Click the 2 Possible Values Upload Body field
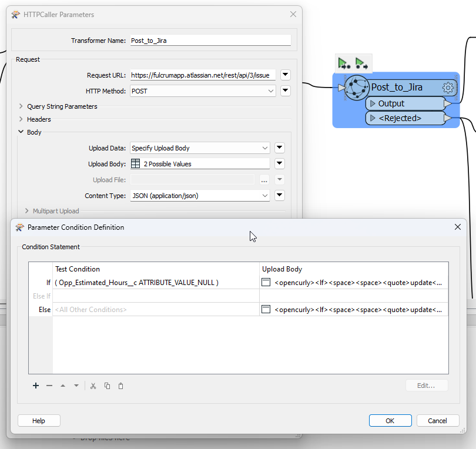 pos(200,163)
